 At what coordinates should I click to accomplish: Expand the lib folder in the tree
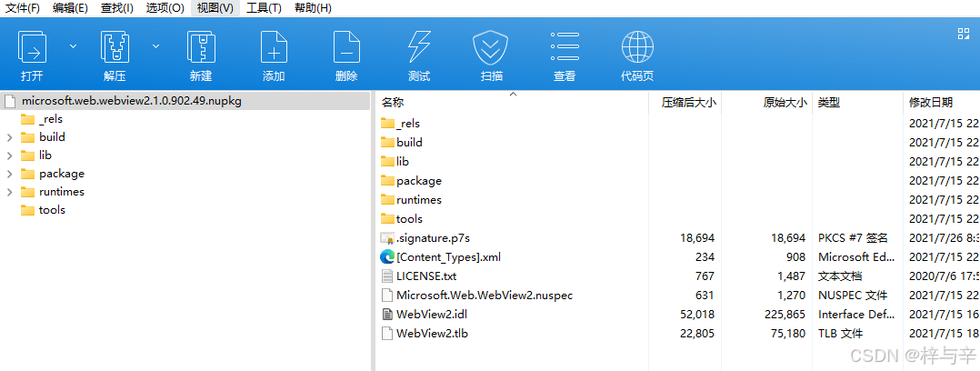pos(9,155)
